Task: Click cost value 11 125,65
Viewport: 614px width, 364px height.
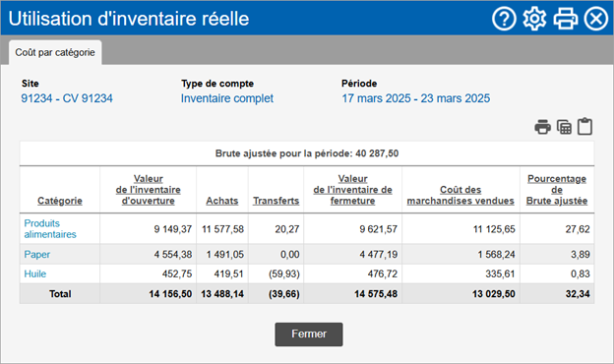Action: tap(494, 229)
